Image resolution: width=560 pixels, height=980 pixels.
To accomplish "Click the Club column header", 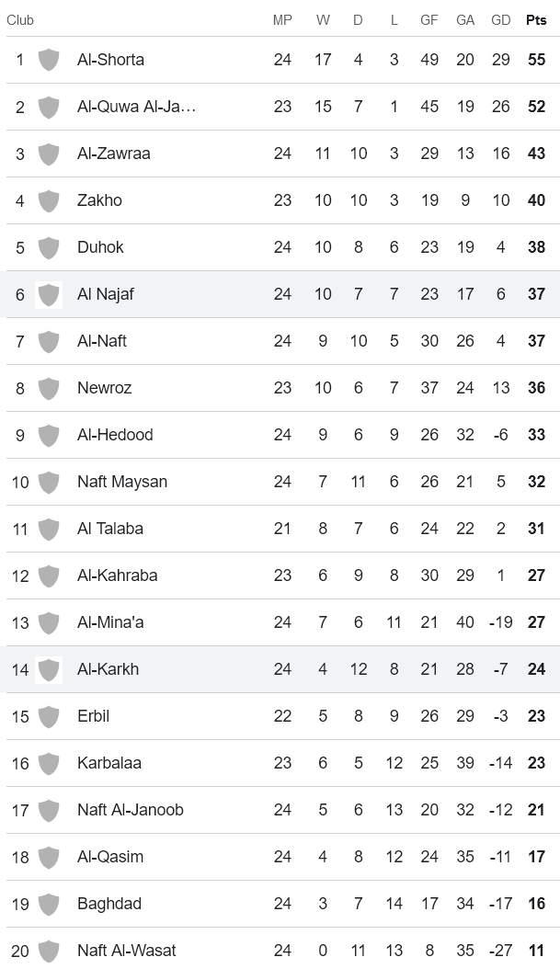I will (20, 20).
